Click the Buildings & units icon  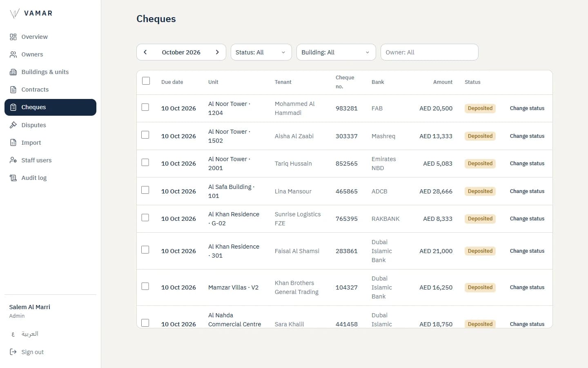pos(13,72)
